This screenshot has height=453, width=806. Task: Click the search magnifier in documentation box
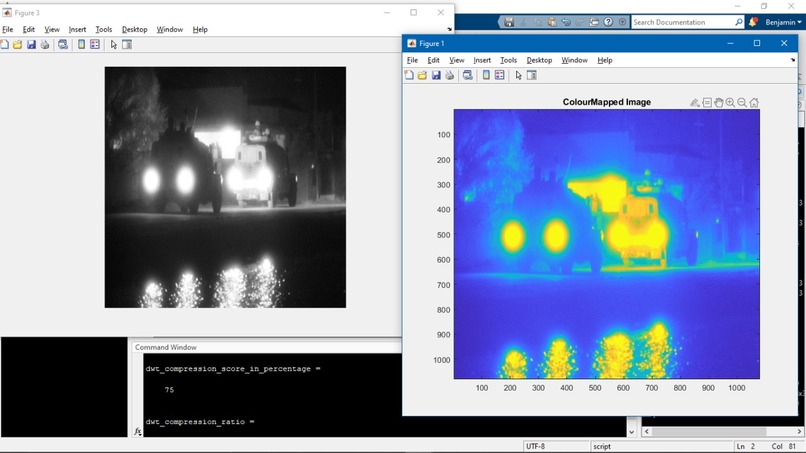click(x=739, y=22)
